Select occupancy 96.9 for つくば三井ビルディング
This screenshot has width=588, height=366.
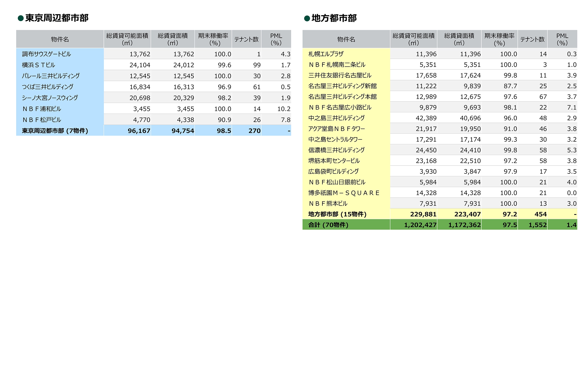coord(224,87)
